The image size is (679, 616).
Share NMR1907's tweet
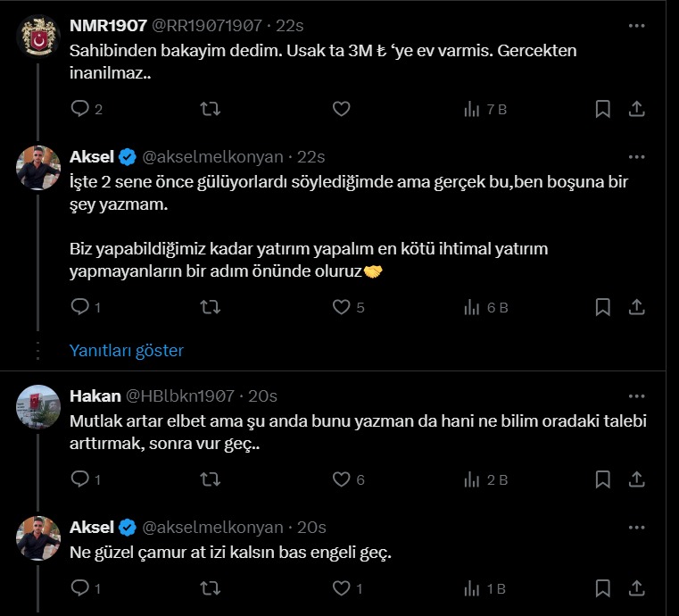[x=637, y=109]
